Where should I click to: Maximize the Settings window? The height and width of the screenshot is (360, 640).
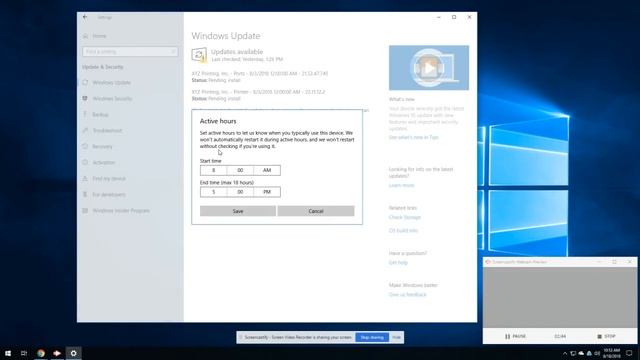[x=454, y=17]
